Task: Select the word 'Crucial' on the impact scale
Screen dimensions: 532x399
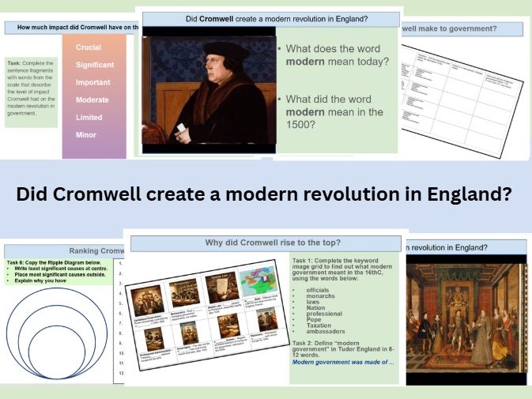Action: point(89,47)
